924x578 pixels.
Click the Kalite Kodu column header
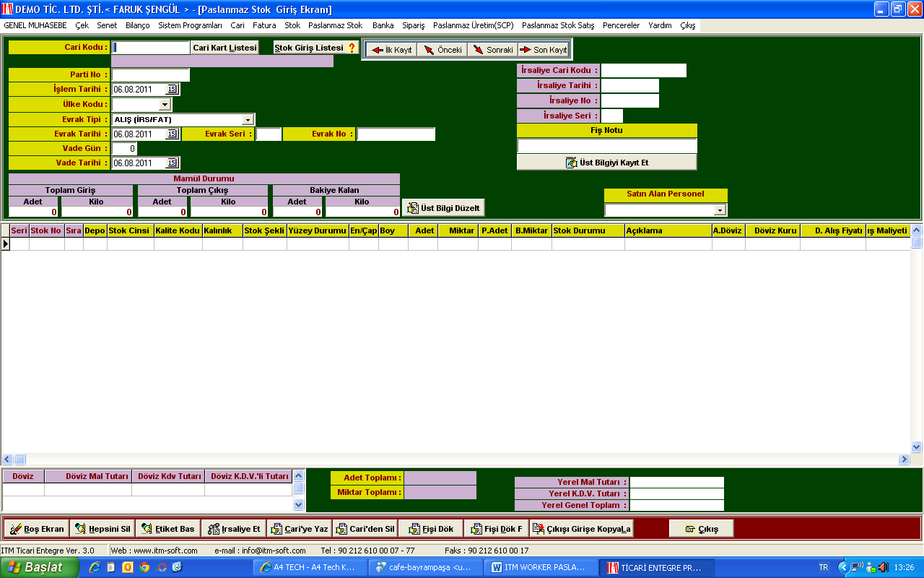click(x=178, y=230)
